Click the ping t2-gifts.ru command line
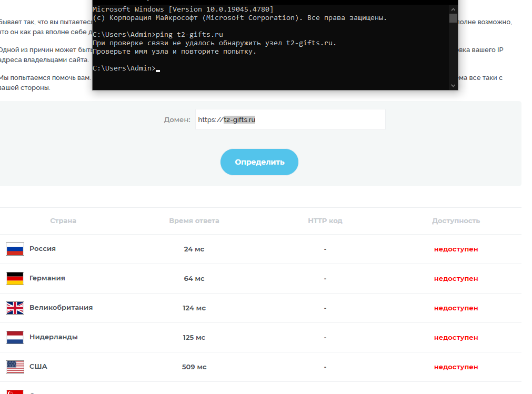This screenshot has width=532, height=394. [x=158, y=35]
